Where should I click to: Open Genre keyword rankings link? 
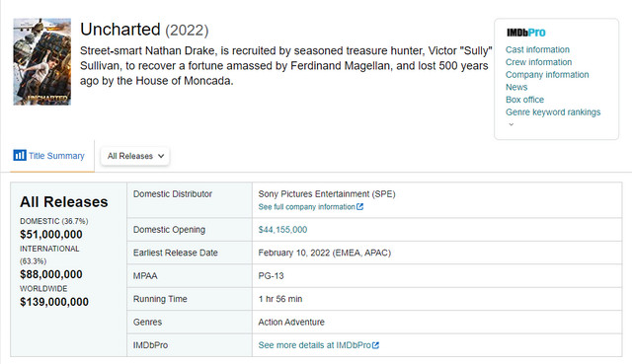(553, 111)
